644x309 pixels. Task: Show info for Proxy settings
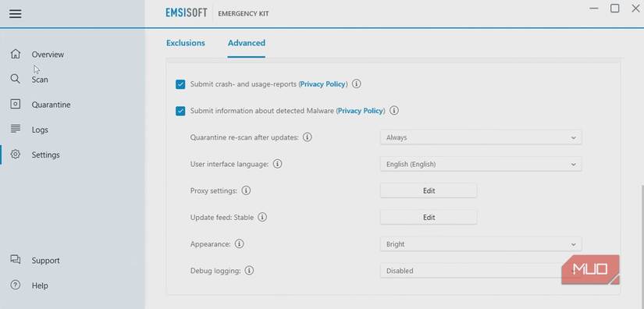pyautogui.click(x=246, y=190)
